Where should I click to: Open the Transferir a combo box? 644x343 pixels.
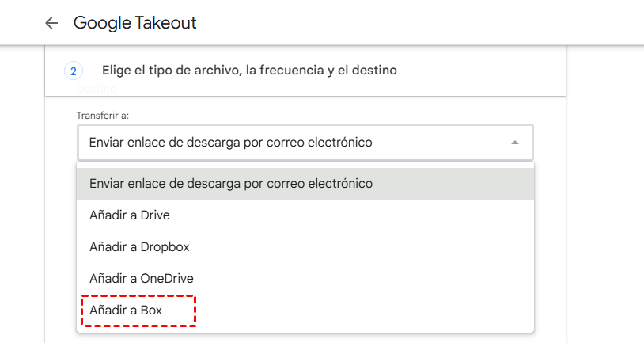point(305,143)
